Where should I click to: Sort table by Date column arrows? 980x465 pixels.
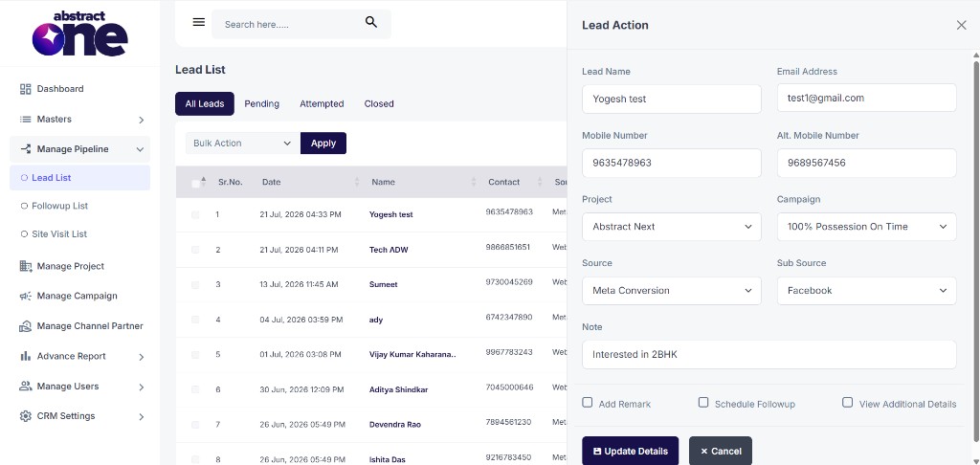tap(357, 182)
